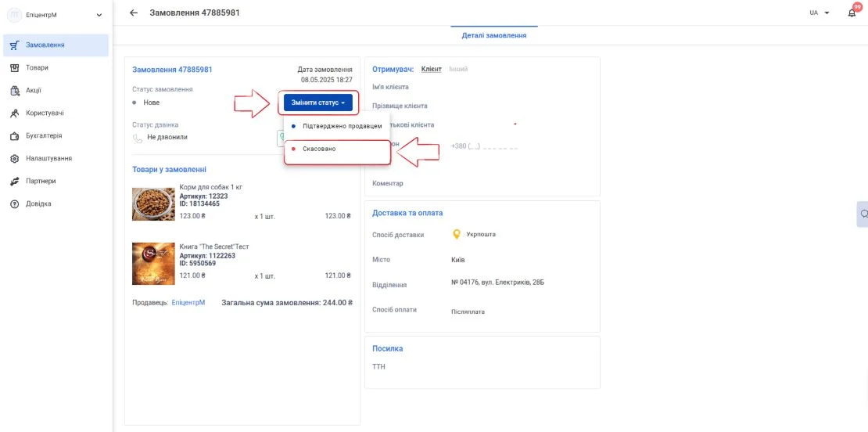The width and height of the screenshot is (868, 432).
Task: Open the UA language dropdown
Action: pos(820,13)
